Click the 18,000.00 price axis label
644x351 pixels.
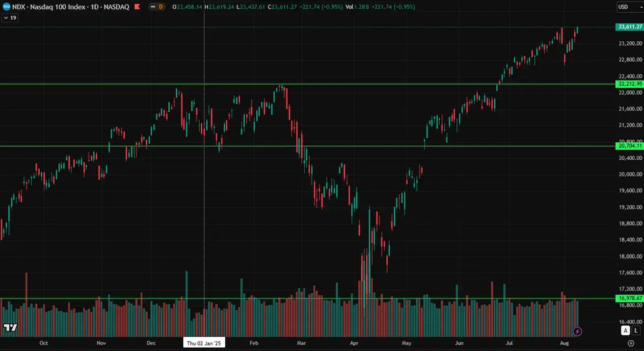click(631, 256)
